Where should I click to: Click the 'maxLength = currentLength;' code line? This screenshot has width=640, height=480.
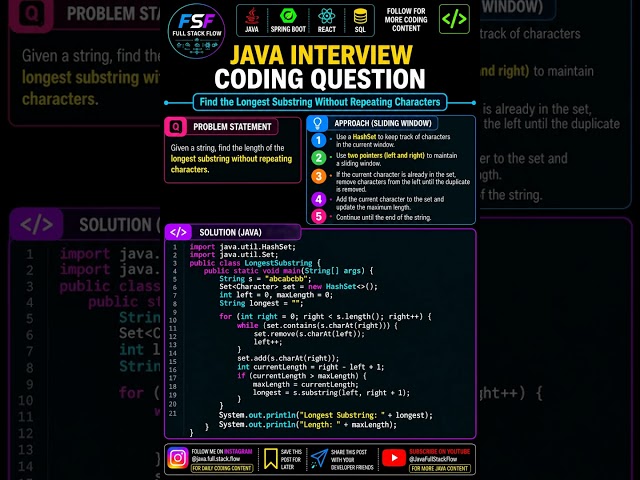306,384
